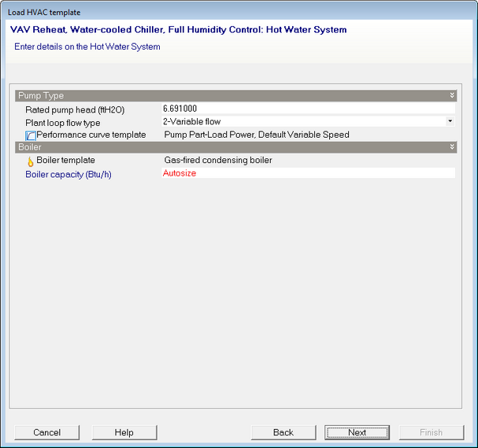This screenshot has height=448, width=478.
Task: Click the Rated pump head value field
Action: point(307,109)
